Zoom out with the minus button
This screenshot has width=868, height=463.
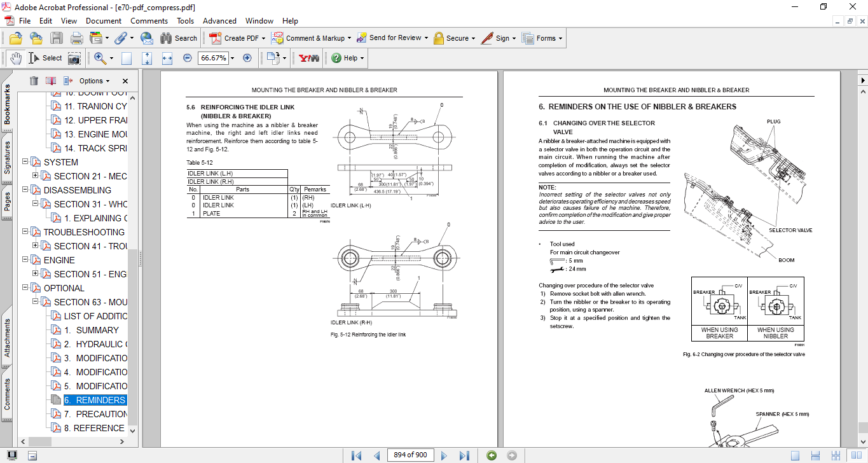pos(187,58)
